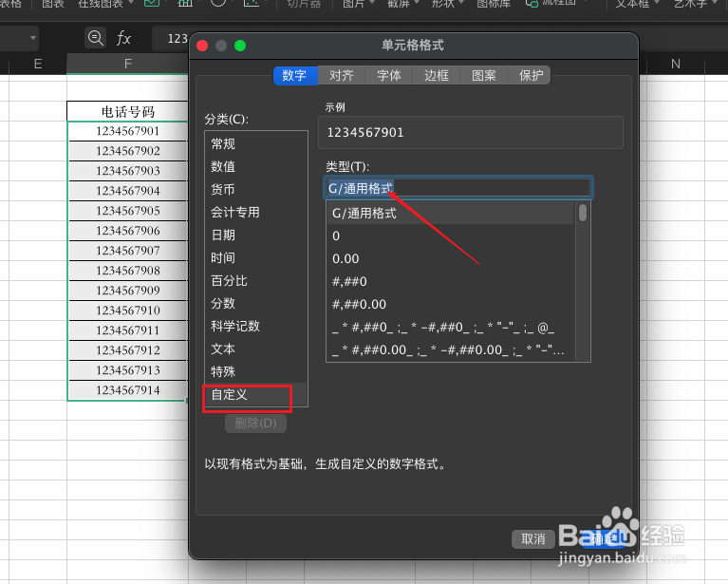The image size is (728, 584).
Task: Click cell with 1234567911
Action: [128, 330]
